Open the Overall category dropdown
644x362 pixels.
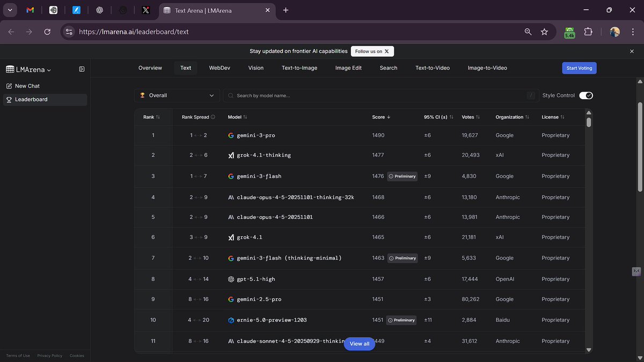tap(177, 95)
